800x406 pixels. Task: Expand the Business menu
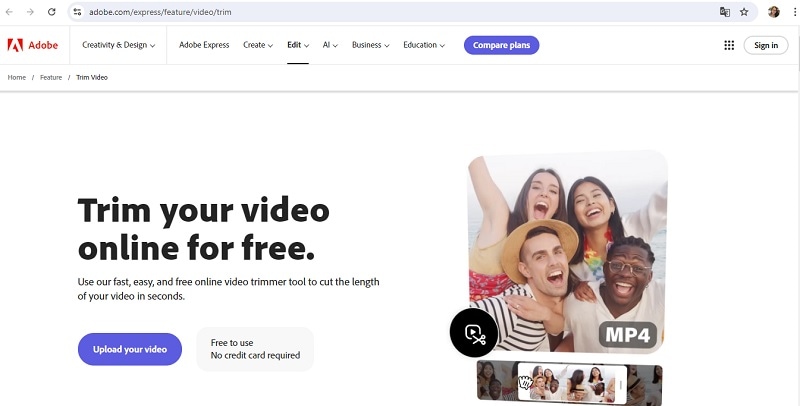370,45
